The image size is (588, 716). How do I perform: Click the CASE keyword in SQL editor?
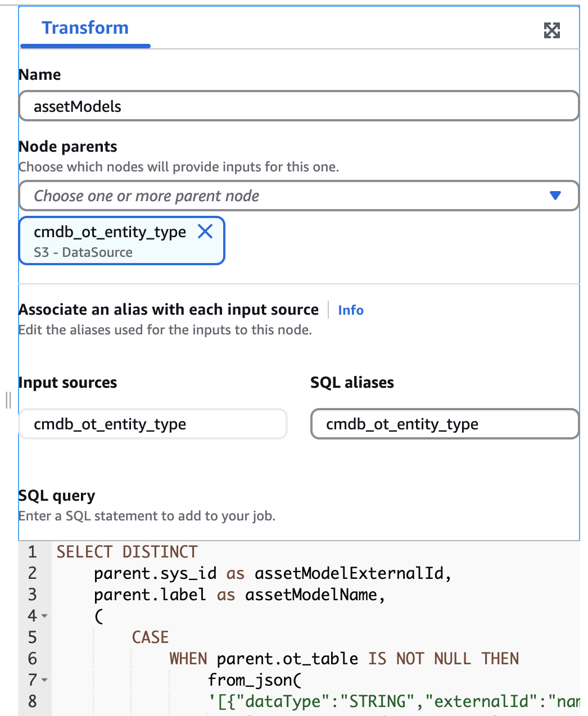pyautogui.click(x=150, y=637)
